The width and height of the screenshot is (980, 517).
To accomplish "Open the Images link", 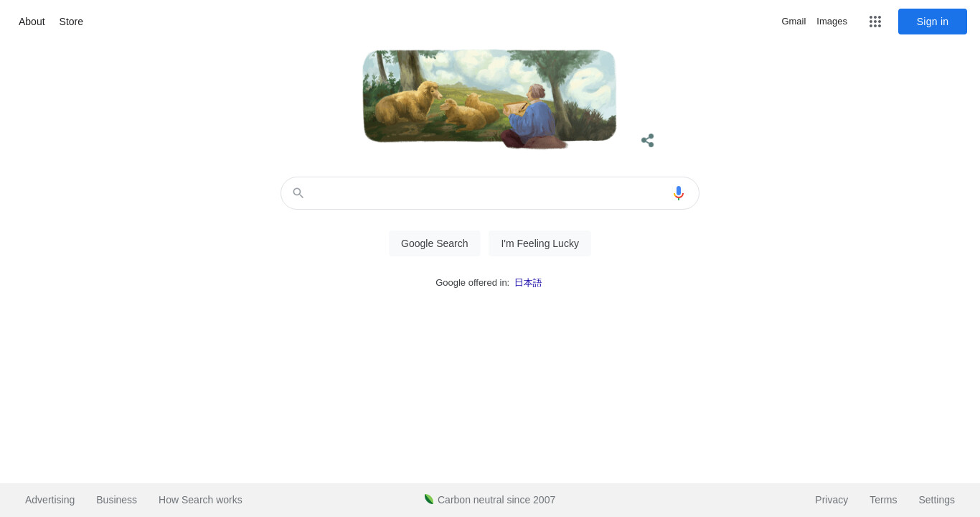I will 831,22.
